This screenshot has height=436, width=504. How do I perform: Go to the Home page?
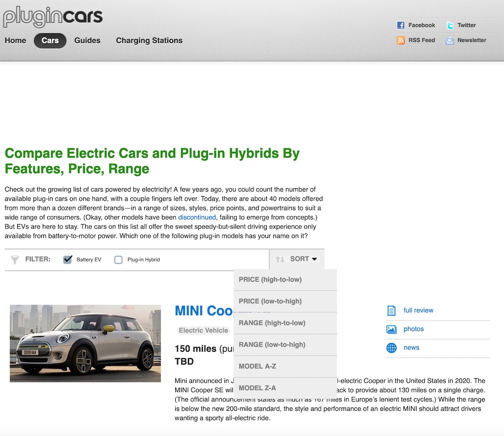coord(15,40)
